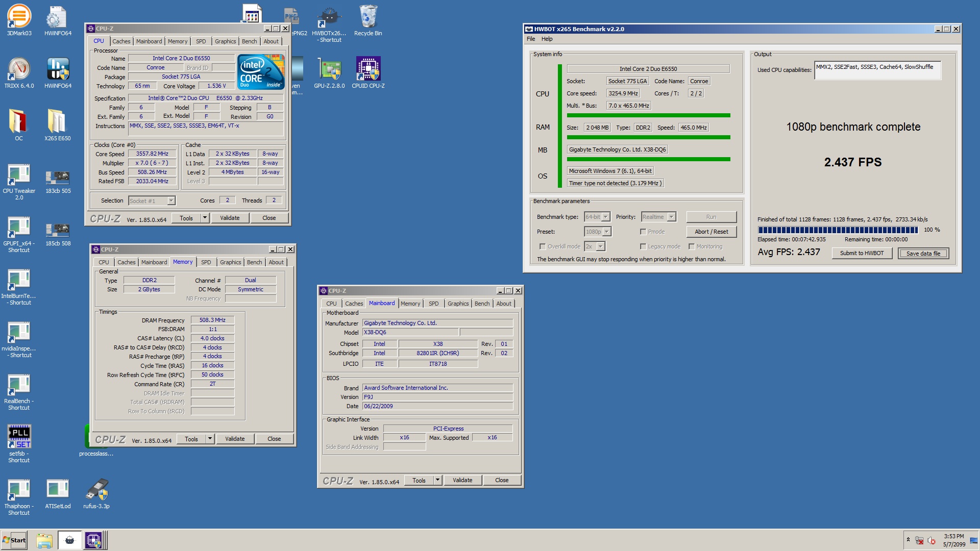Click the green MB status bar in System info
Image resolution: width=980 pixels, height=551 pixels.
coord(648,160)
